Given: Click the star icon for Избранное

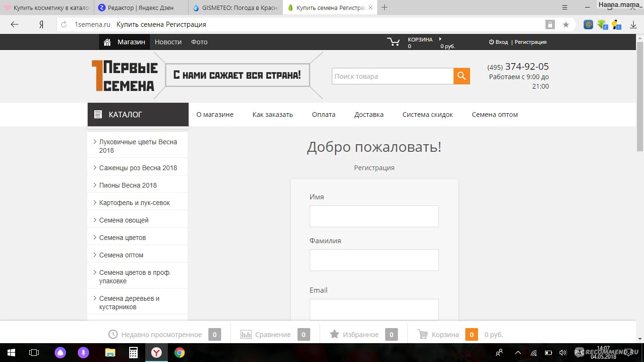Looking at the screenshot, I should pos(334,334).
